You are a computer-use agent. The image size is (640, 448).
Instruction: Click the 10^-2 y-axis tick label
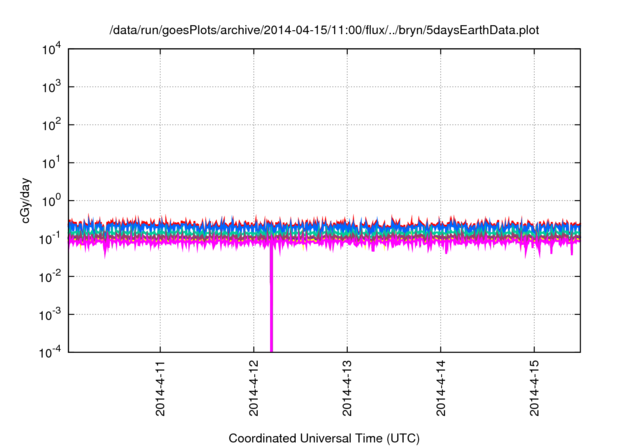(x=51, y=277)
